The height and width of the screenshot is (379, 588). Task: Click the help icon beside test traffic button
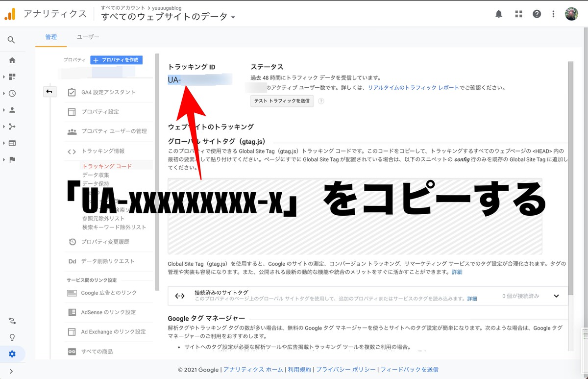pyautogui.click(x=321, y=101)
